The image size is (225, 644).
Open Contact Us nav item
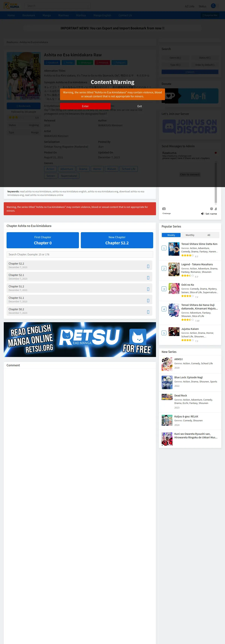[x=125, y=15]
